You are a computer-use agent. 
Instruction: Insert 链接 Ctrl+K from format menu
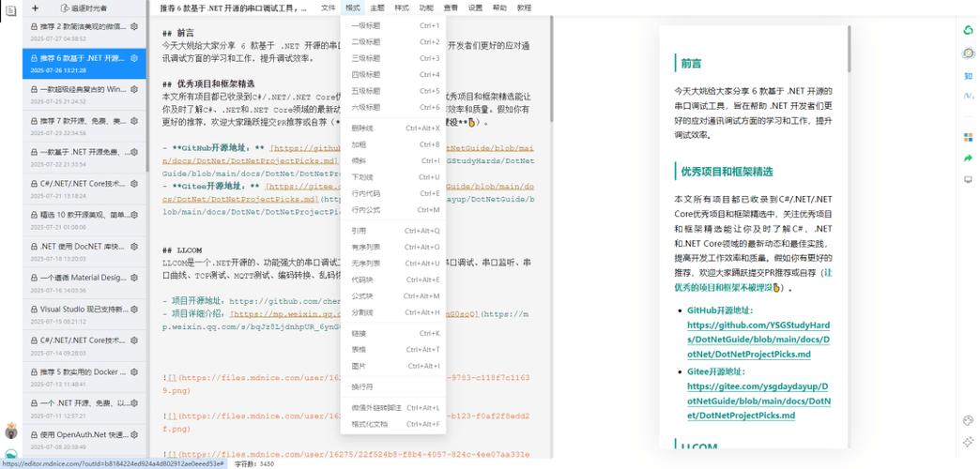point(393,333)
